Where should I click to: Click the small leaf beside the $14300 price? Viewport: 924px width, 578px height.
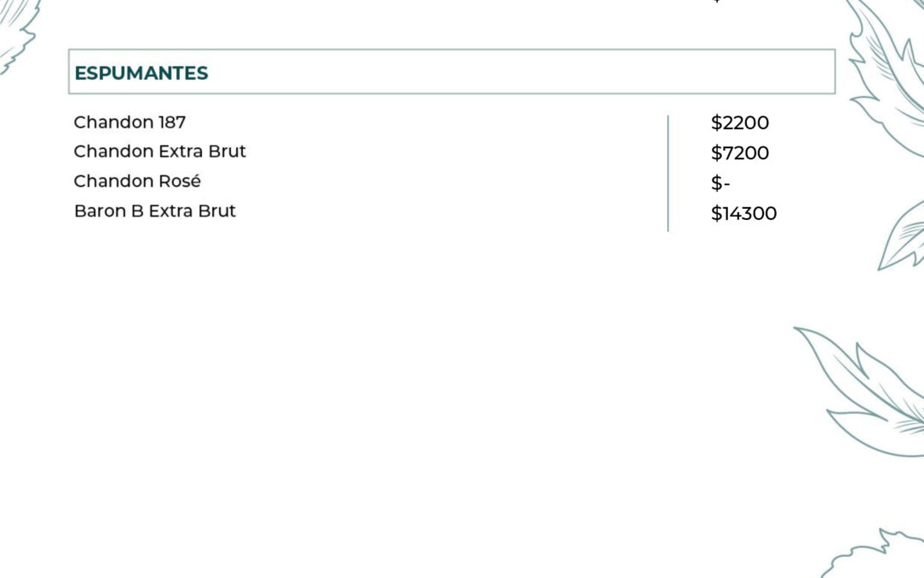(x=902, y=236)
